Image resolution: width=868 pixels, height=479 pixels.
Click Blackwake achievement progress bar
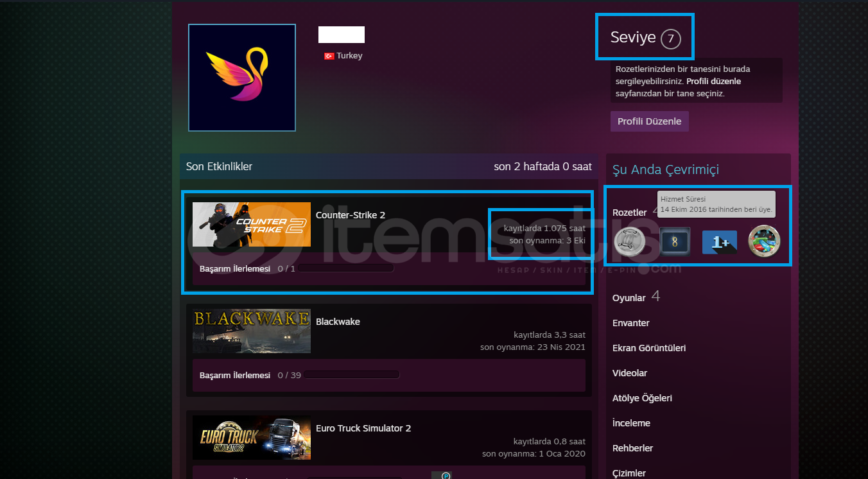(352, 375)
